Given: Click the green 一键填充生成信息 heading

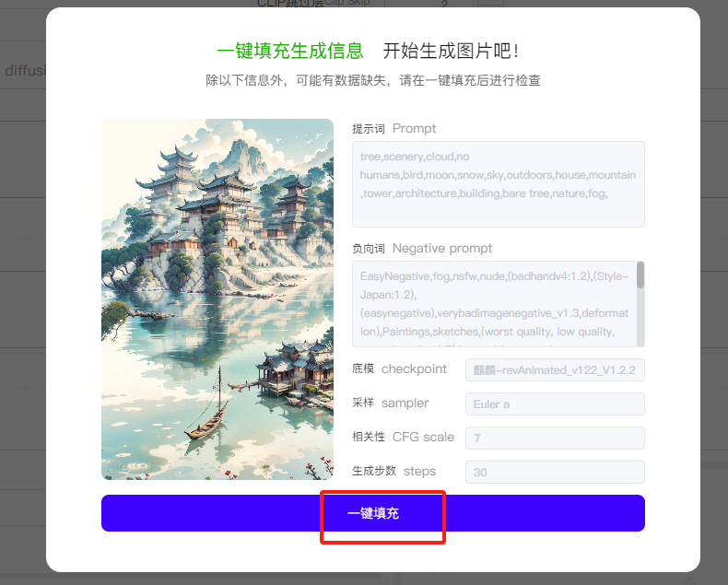Looking at the screenshot, I should tap(289, 51).
